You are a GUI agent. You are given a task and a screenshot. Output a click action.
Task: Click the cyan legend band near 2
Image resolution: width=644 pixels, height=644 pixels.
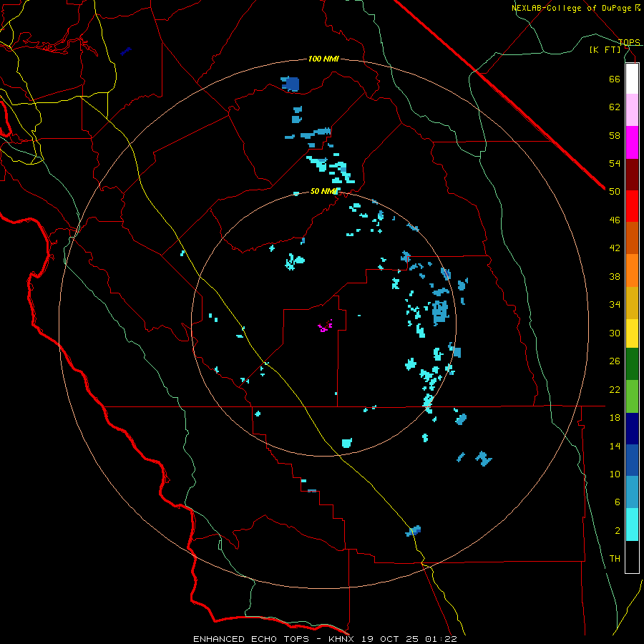(x=632, y=525)
